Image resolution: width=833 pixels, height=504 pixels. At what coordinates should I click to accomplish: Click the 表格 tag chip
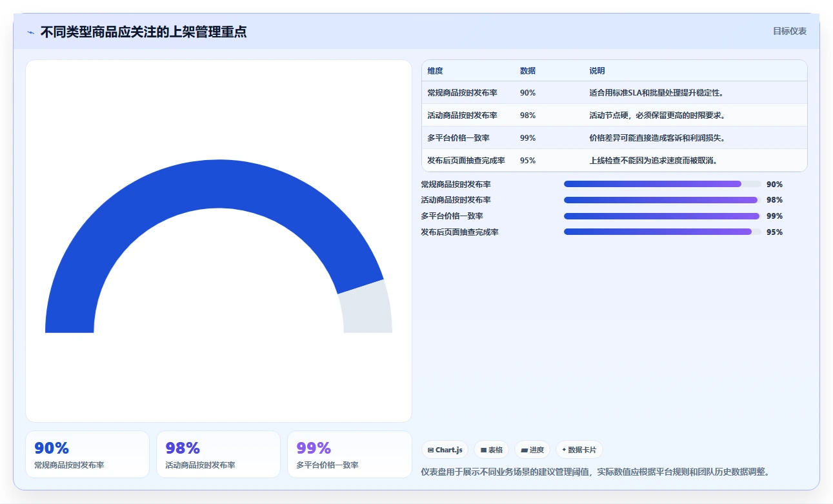click(x=492, y=450)
